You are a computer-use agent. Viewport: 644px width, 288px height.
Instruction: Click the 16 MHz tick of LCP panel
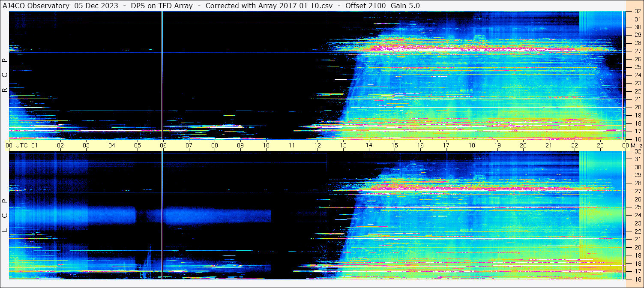pyautogui.click(x=637, y=279)
